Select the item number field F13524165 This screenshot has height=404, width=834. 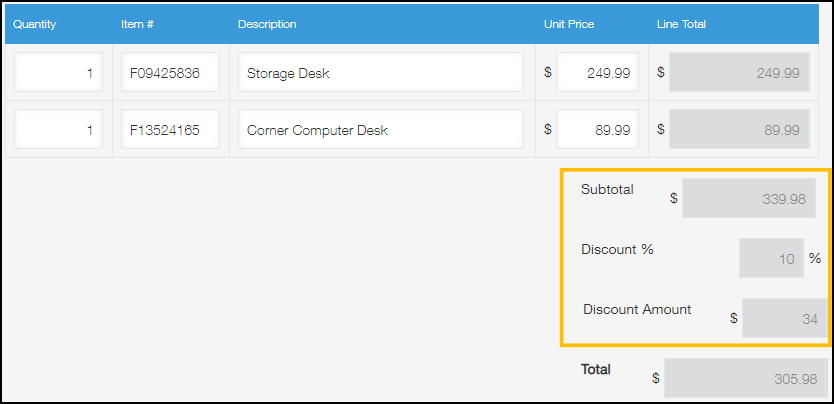[x=170, y=130]
